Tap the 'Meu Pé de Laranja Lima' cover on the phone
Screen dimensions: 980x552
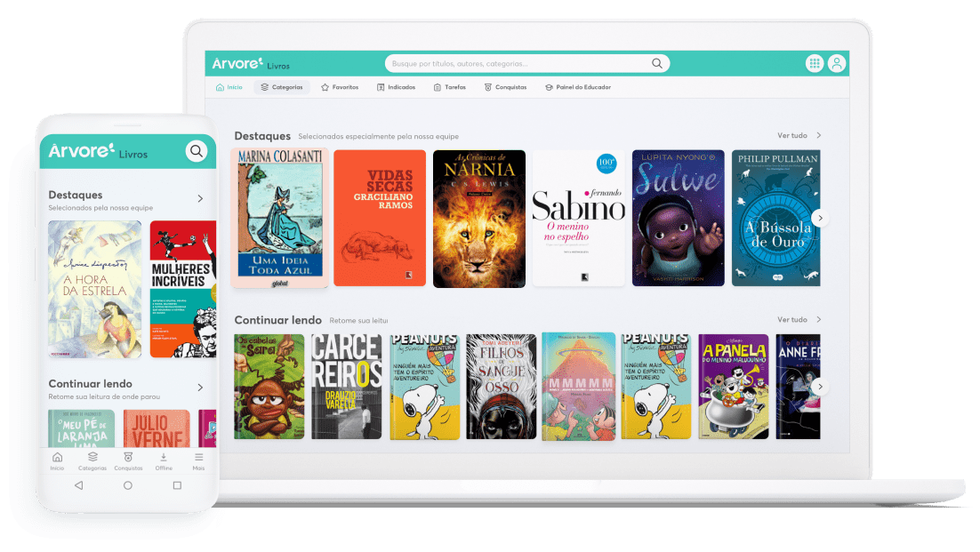pos(81,428)
